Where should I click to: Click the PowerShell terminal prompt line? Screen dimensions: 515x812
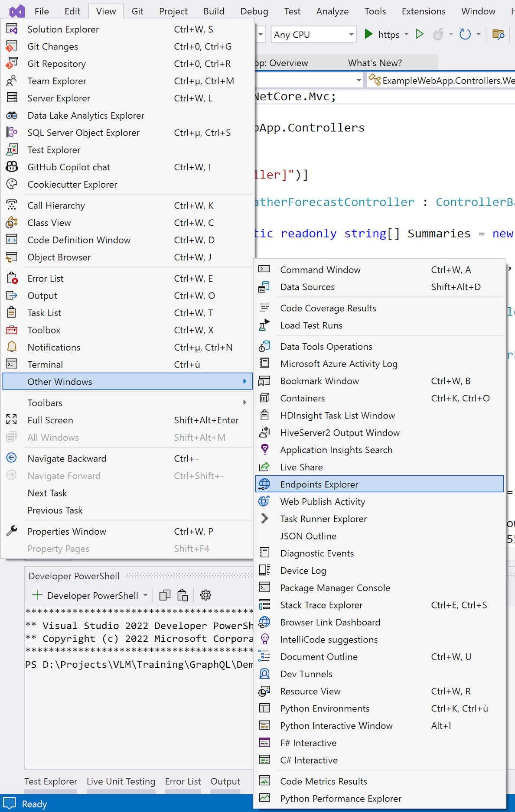click(139, 665)
